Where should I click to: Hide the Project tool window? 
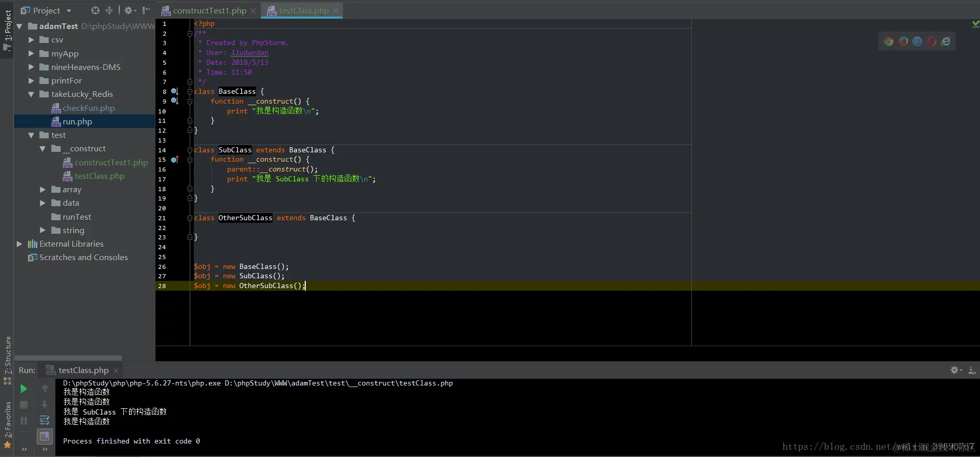pos(146,10)
